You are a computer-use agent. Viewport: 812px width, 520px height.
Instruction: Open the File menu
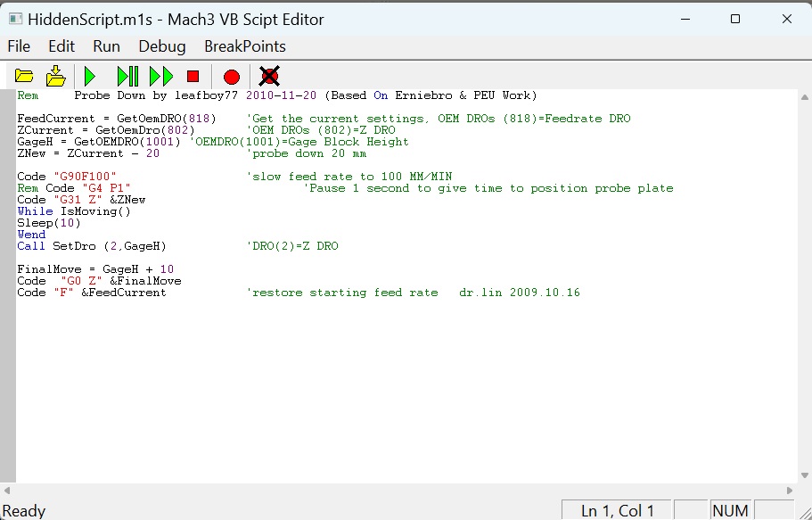19,46
